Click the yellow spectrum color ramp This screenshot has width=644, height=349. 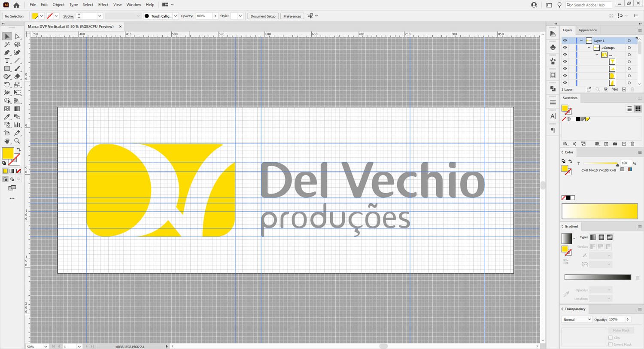coord(600,212)
